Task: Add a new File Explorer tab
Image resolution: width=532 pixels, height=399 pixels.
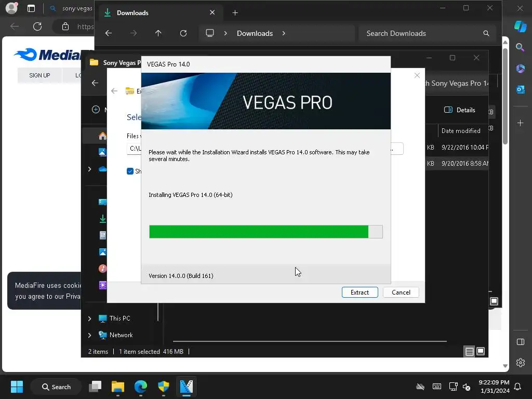Action: (x=235, y=13)
